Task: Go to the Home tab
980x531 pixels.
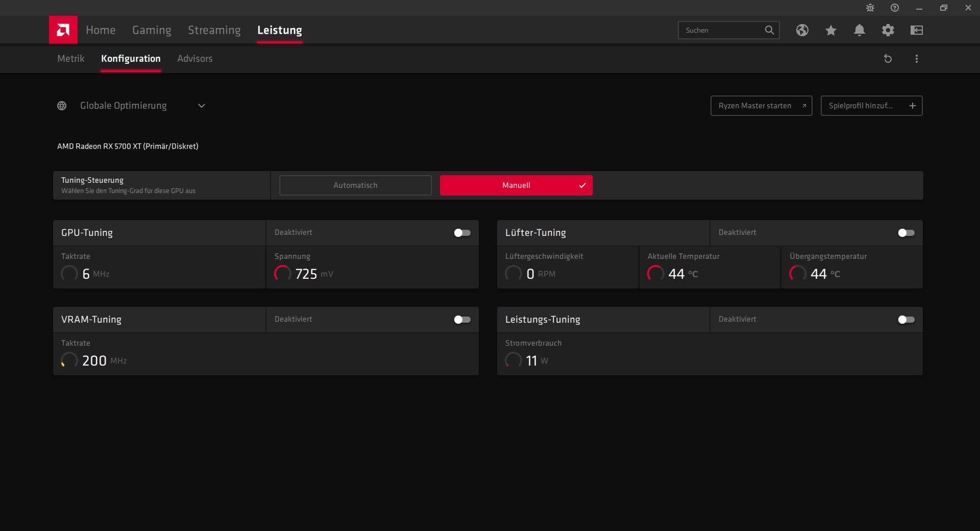Action: (101, 30)
